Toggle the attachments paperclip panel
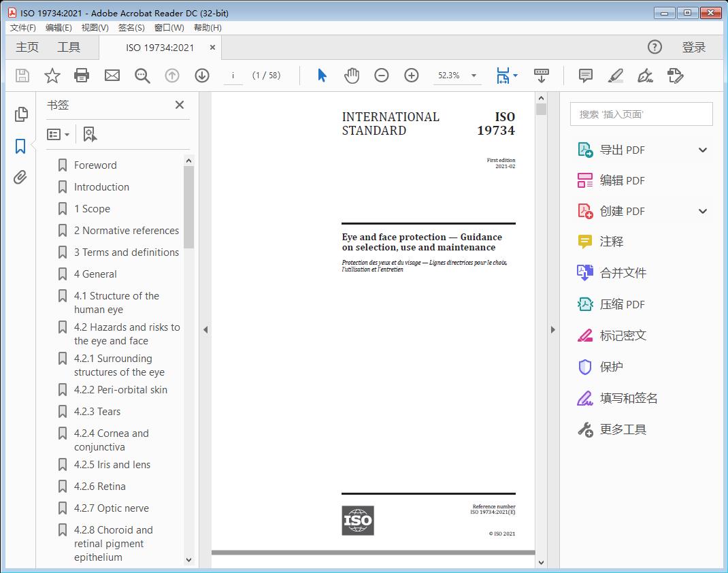 (20, 178)
